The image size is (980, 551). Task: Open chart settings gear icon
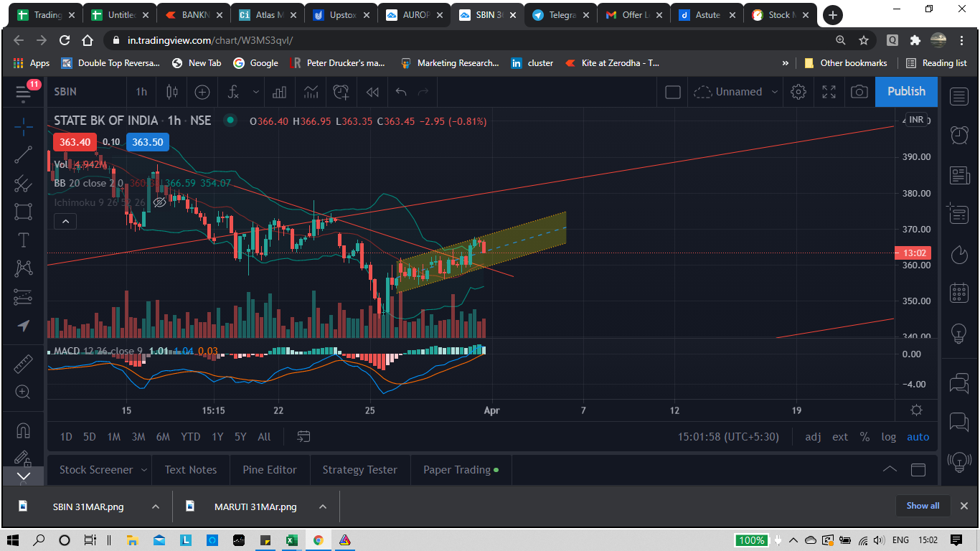tap(798, 92)
